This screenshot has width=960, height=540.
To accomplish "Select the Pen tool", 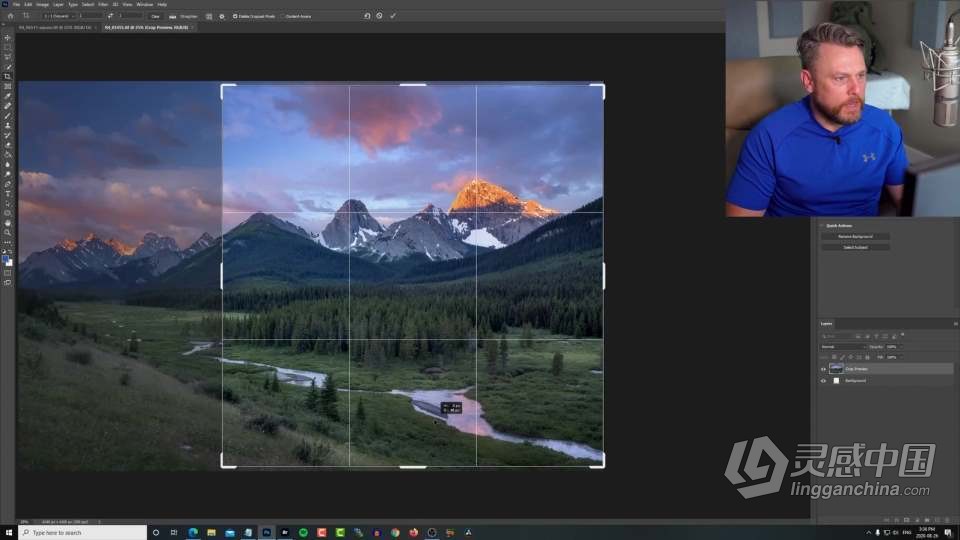I will pyautogui.click(x=7, y=184).
